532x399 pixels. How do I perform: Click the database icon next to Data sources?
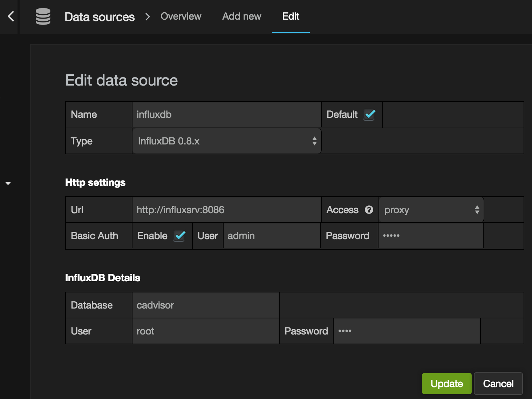click(x=42, y=16)
